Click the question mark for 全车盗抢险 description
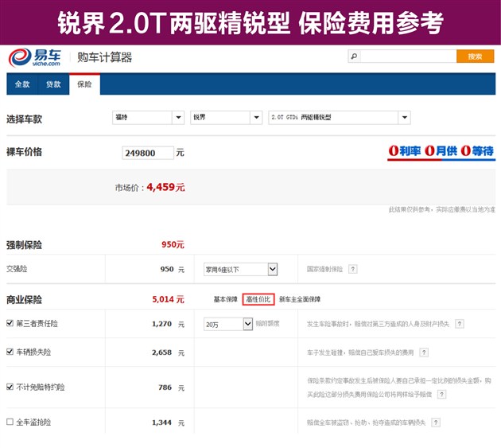This screenshot has width=501, height=448. (437, 422)
